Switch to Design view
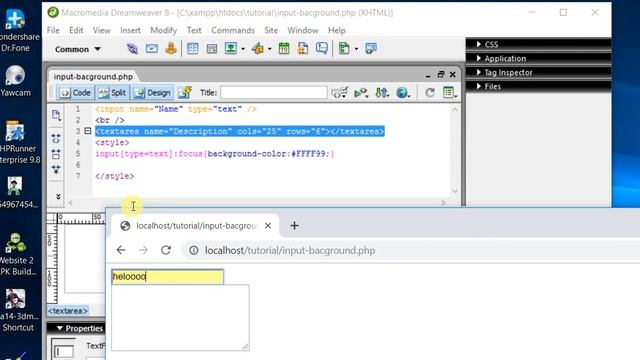Viewport: 640px width, 360px height. (x=153, y=93)
